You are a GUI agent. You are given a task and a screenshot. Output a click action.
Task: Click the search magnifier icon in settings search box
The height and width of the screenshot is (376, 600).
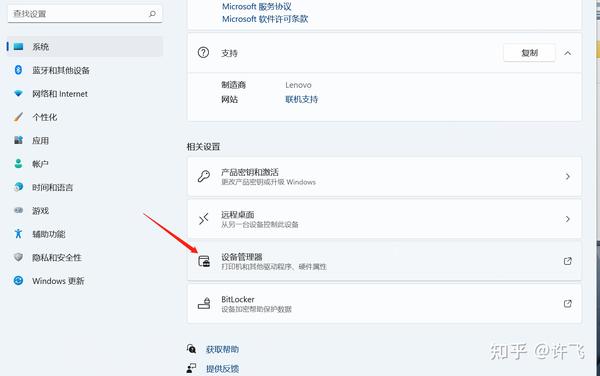click(x=152, y=14)
